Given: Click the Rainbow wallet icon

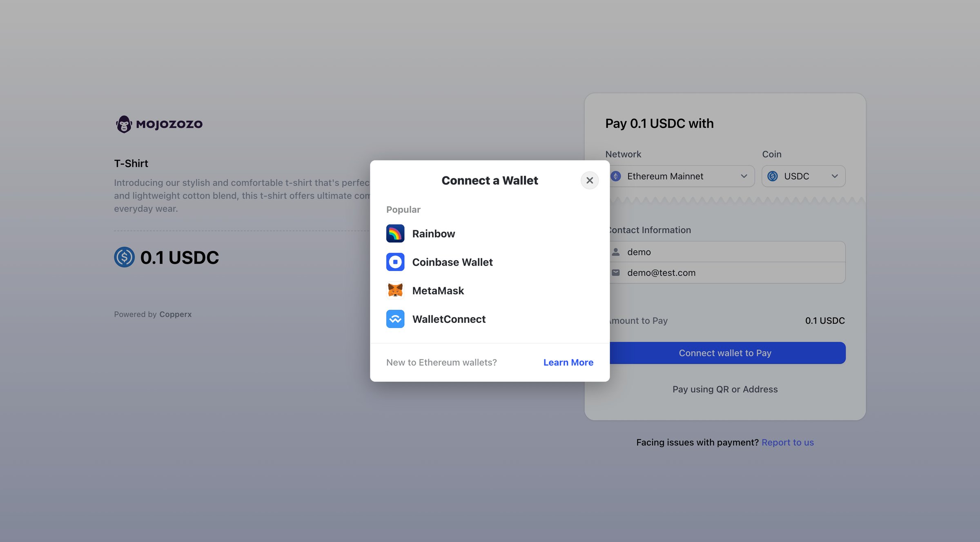Looking at the screenshot, I should (x=395, y=233).
